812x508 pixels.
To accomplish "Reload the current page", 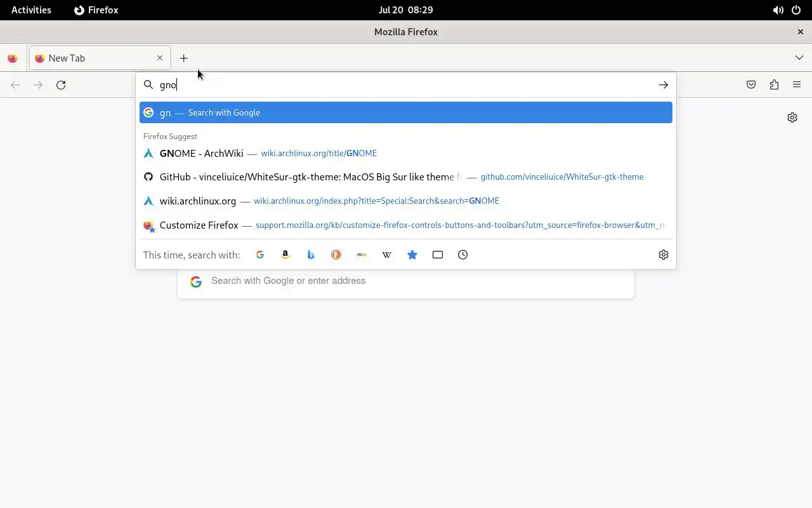I will coord(61,84).
